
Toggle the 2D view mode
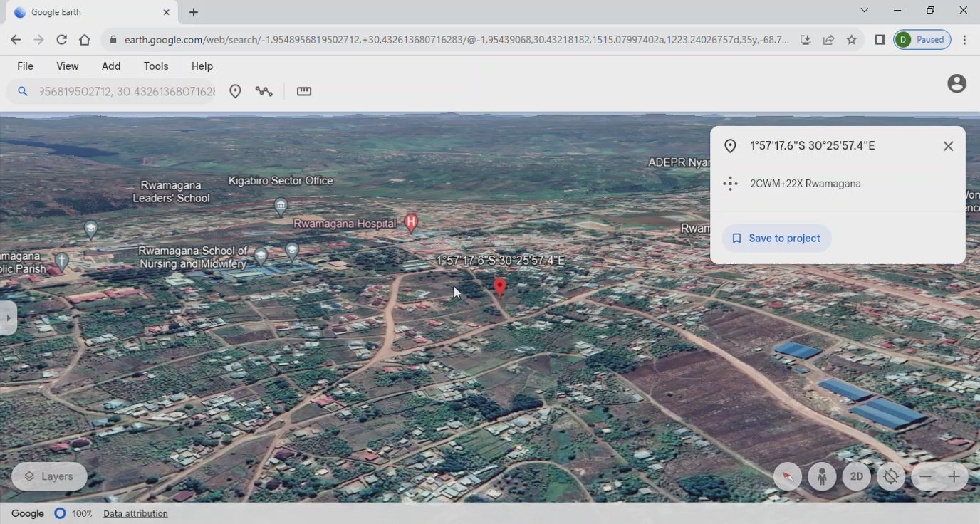856,477
